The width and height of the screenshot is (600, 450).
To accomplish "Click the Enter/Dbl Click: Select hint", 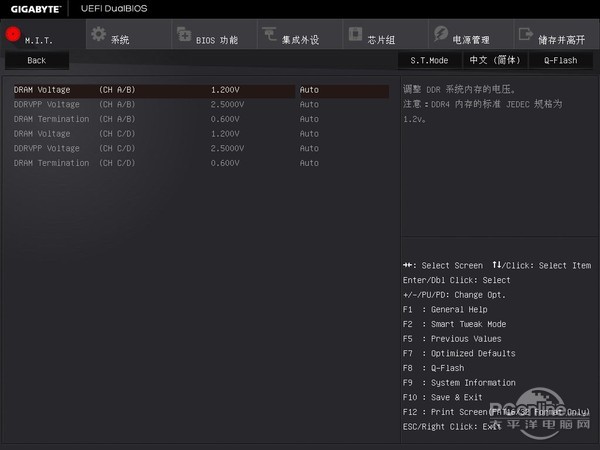I will pyautogui.click(x=457, y=280).
